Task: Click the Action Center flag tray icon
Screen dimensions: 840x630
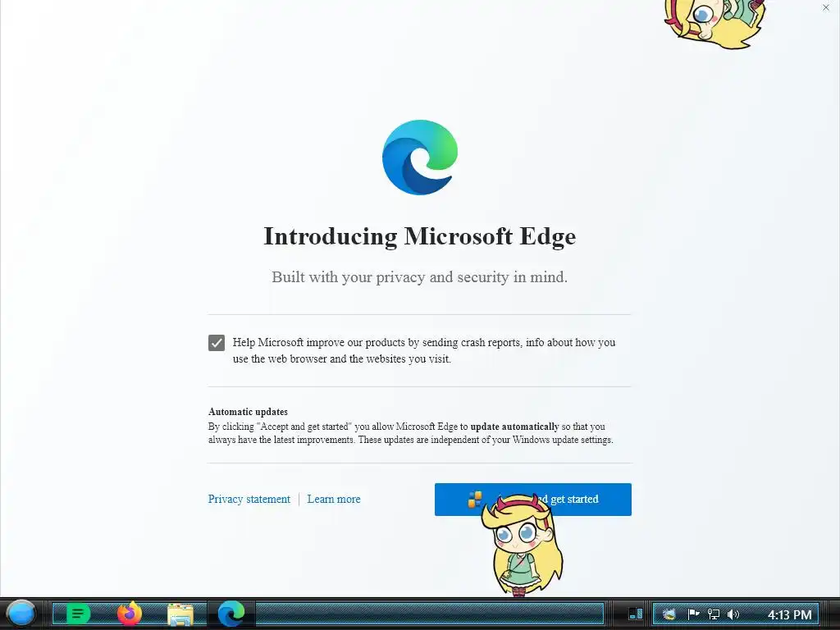Action: tap(693, 614)
